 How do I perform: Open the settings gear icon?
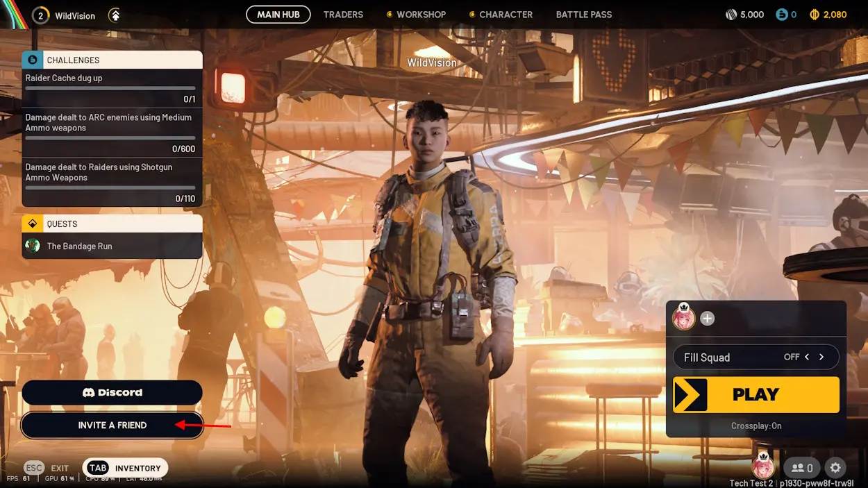[x=835, y=468]
